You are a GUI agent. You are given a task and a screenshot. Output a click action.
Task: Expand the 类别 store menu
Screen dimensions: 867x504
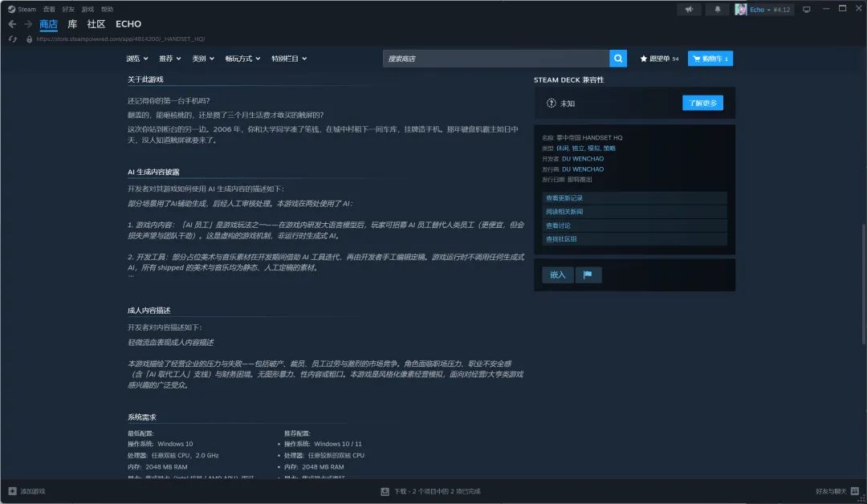[203, 59]
